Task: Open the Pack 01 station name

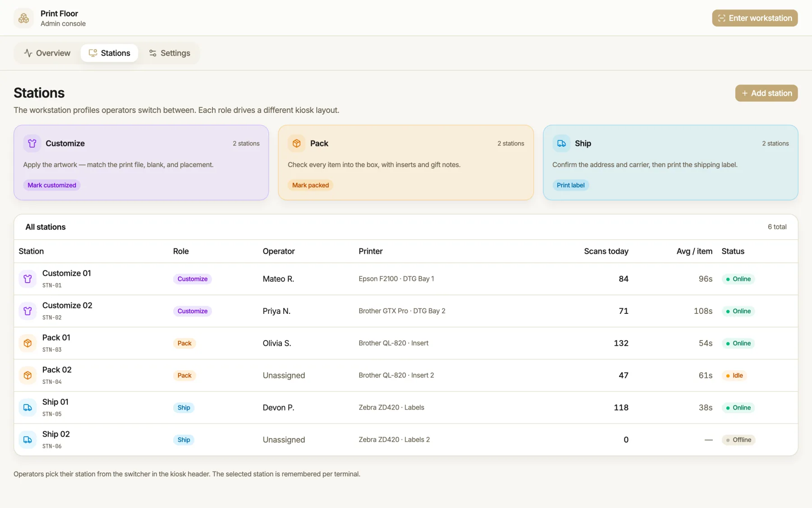Action: tap(56, 337)
